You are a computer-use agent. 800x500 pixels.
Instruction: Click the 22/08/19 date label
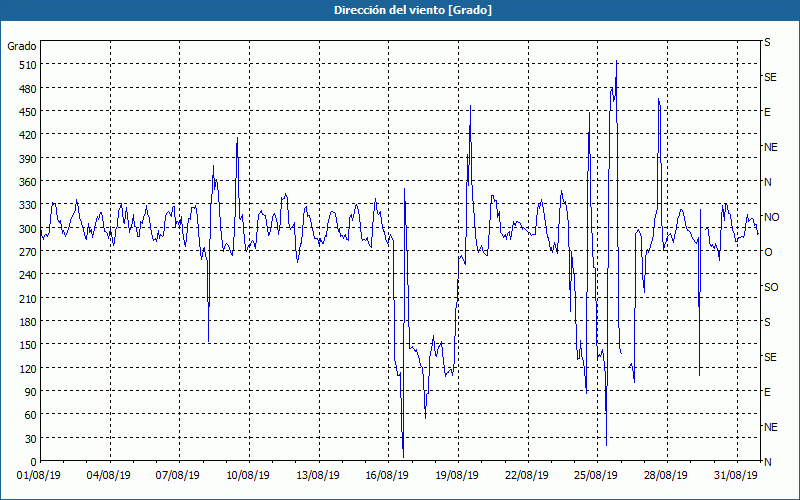[x=527, y=476]
